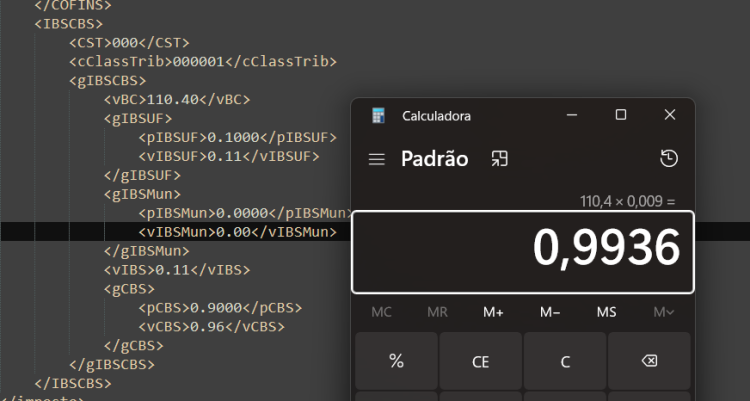This screenshot has height=401, width=750.
Task: Click the opening <IBSCBS> tag
Action: coord(68,24)
